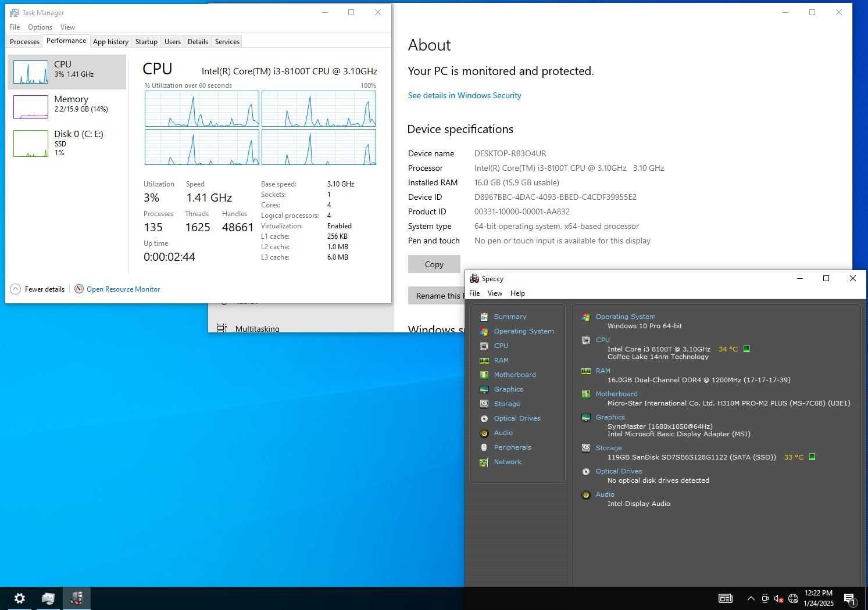Select the Memory graph in Task Manager
This screenshot has width=868, height=610.
67,107
